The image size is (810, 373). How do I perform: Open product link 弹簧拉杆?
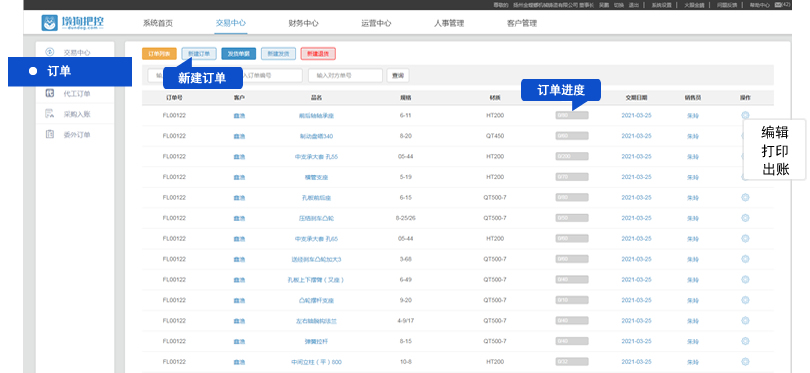point(316,341)
